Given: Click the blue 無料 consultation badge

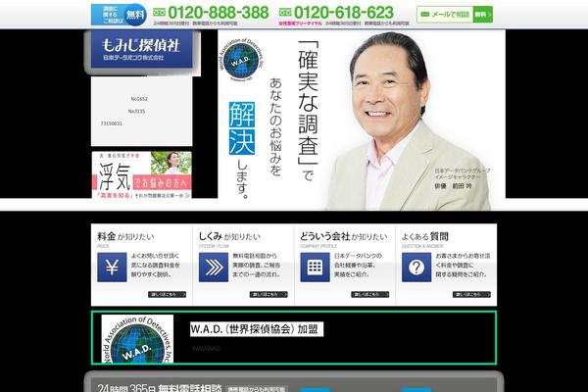Looking at the screenshot, I should pyautogui.click(x=135, y=15).
